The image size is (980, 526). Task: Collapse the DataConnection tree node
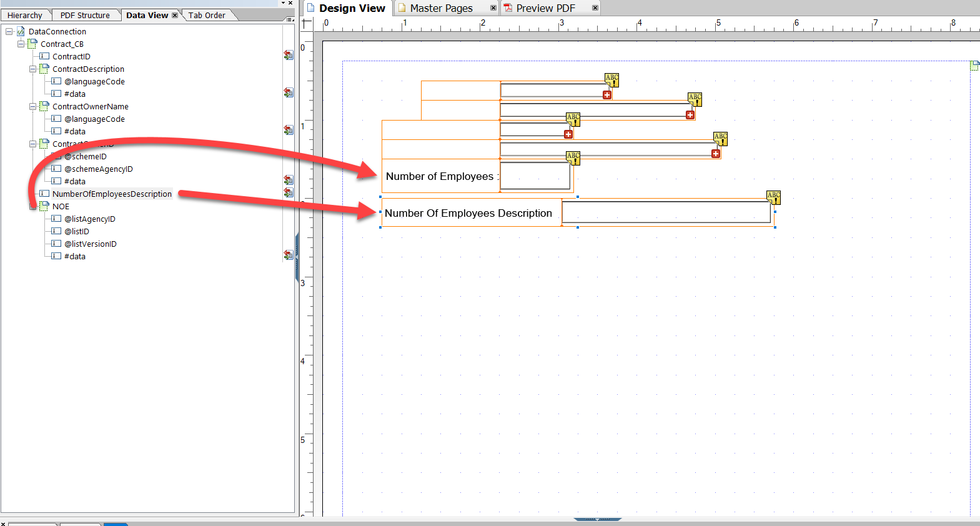pos(9,31)
